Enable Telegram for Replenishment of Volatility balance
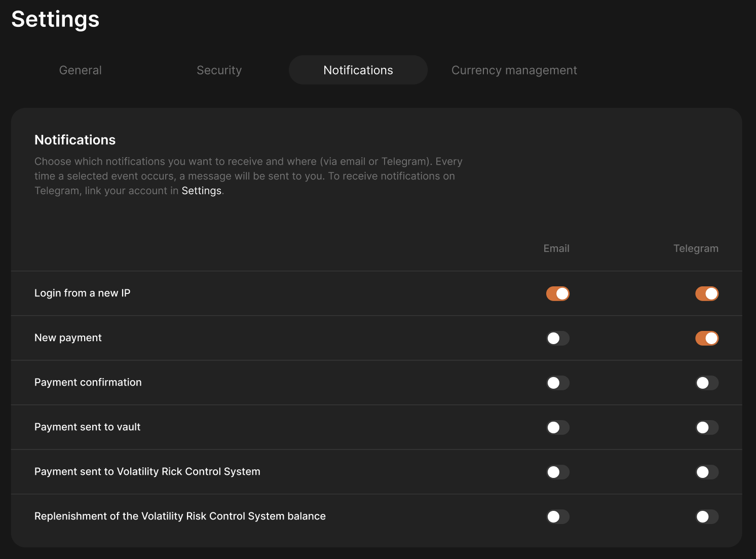The height and width of the screenshot is (559, 756). 706,517
